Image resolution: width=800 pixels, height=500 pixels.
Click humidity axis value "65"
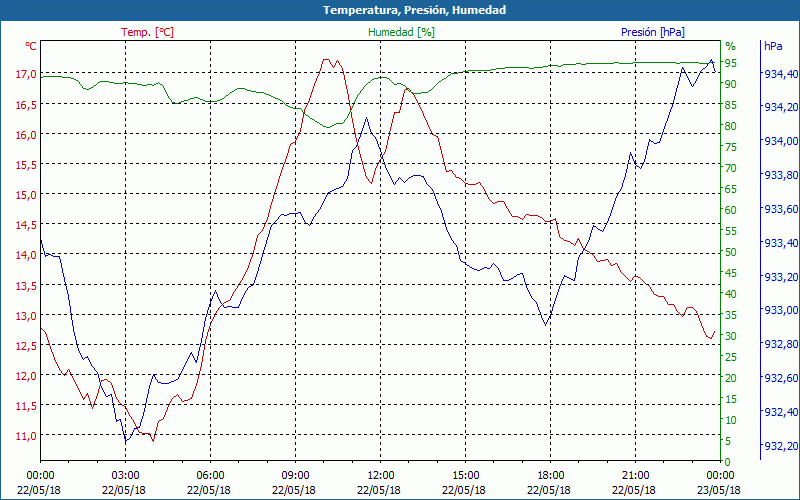(731, 189)
